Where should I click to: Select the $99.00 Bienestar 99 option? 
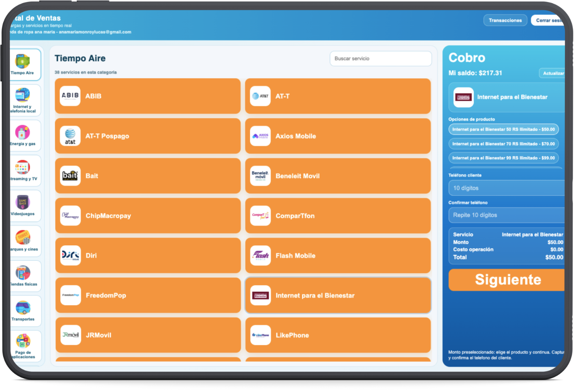(503, 158)
